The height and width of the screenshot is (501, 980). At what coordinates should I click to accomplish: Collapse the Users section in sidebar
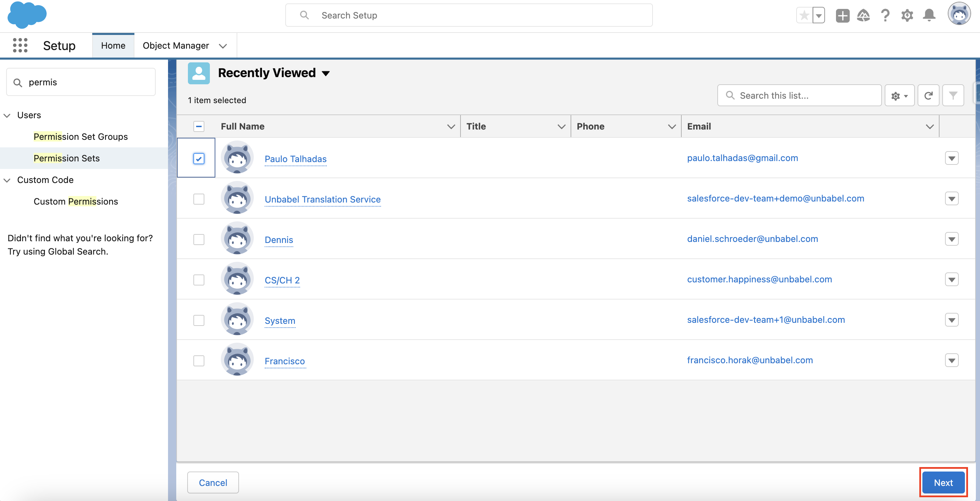7,115
